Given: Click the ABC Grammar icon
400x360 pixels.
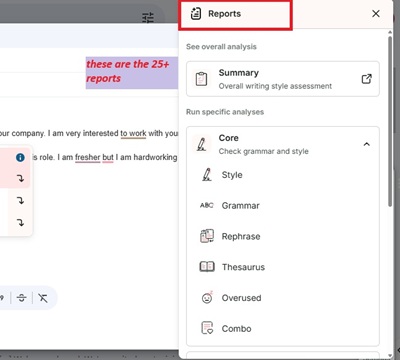Looking at the screenshot, I should click(207, 205).
